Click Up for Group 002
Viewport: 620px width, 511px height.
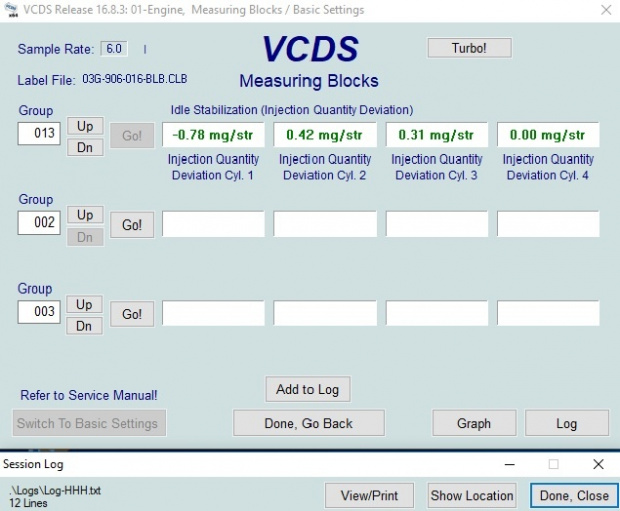pos(85,215)
